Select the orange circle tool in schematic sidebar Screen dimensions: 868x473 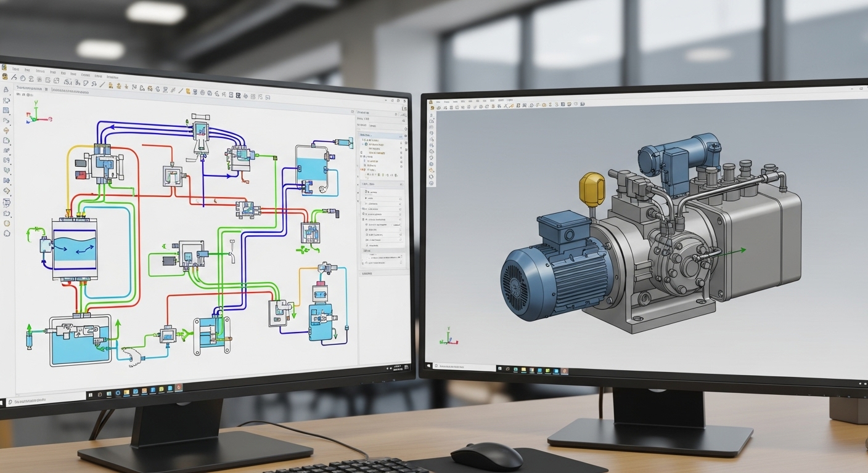coord(7,222)
